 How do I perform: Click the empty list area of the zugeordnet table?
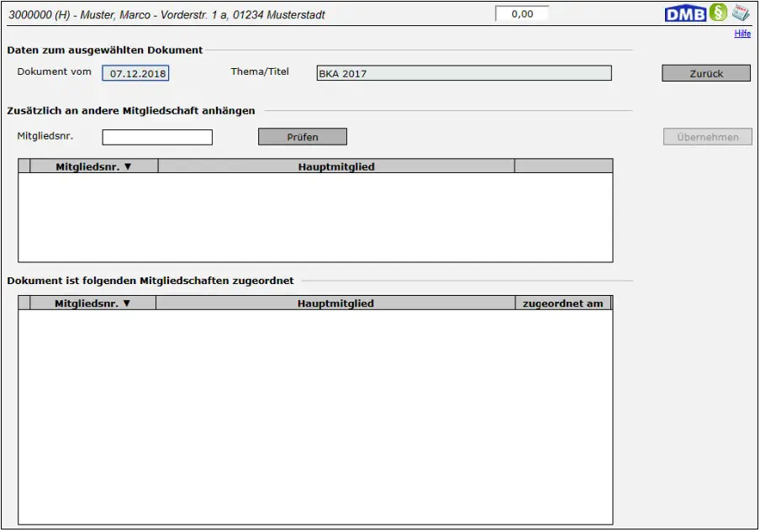click(315, 416)
